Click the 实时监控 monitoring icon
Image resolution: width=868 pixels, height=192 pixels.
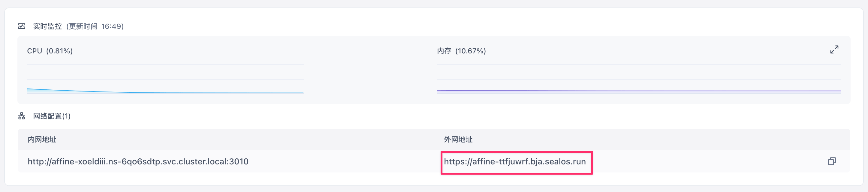click(x=22, y=26)
